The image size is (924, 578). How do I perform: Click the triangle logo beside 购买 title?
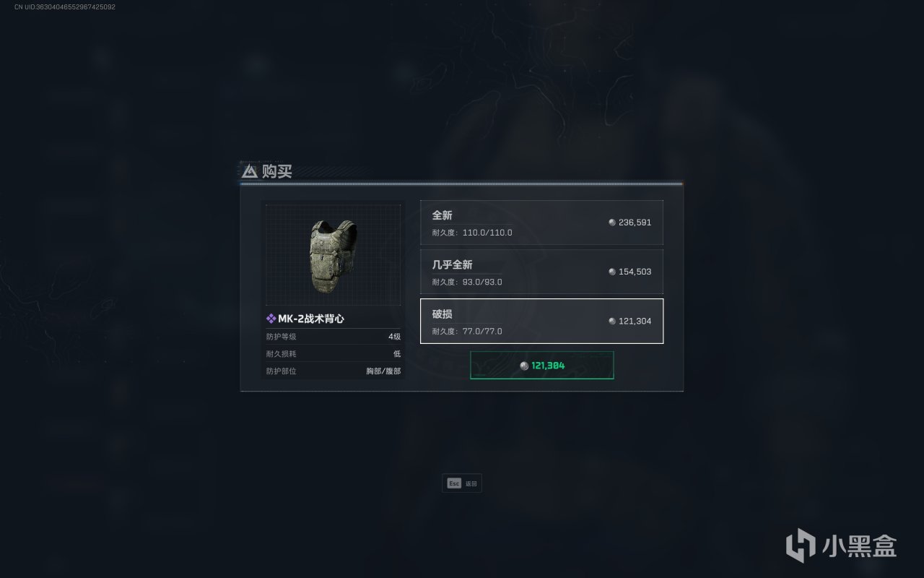(x=250, y=171)
